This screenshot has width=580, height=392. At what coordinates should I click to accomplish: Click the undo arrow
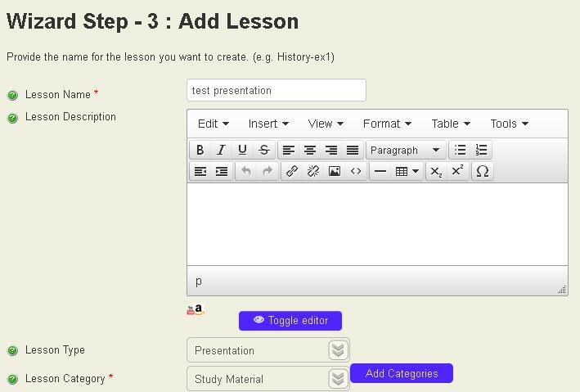tap(246, 171)
